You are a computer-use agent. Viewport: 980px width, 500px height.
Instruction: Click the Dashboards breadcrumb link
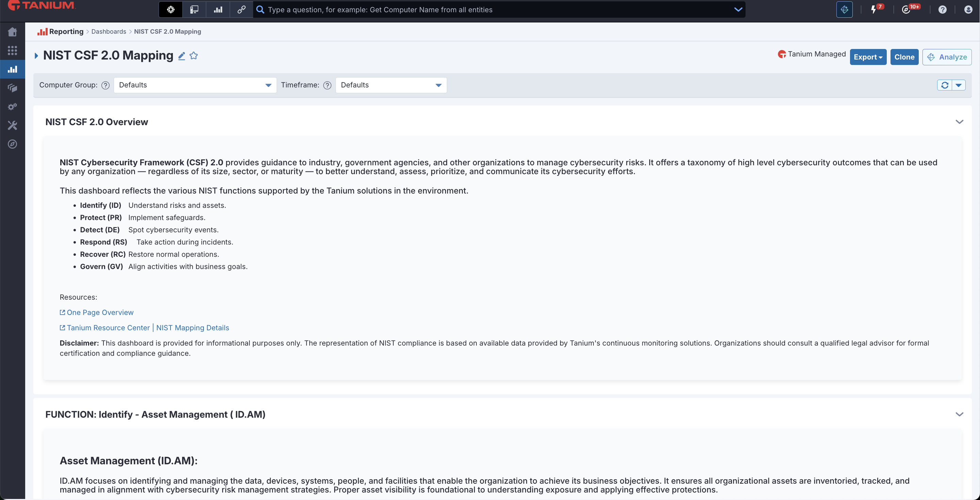(x=109, y=32)
